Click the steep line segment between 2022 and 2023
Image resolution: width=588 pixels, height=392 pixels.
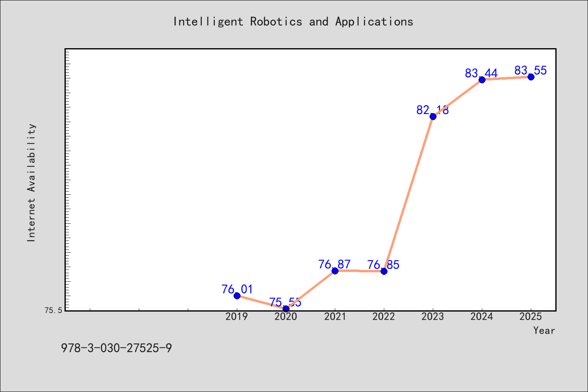408,194
